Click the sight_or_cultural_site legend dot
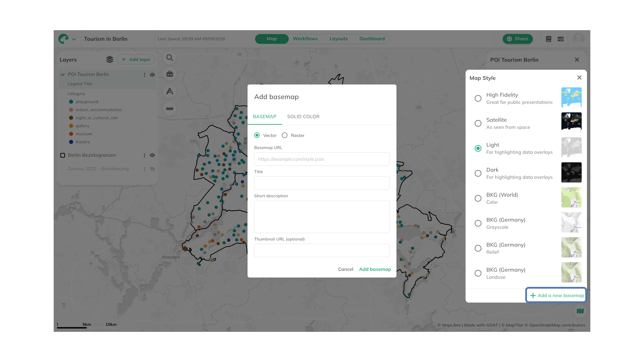644x362 pixels. tap(71, 118)
